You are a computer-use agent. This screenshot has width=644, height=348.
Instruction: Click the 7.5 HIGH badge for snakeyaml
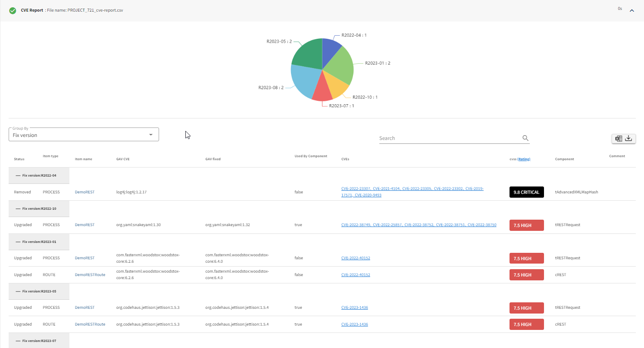[x=526, y=225]
